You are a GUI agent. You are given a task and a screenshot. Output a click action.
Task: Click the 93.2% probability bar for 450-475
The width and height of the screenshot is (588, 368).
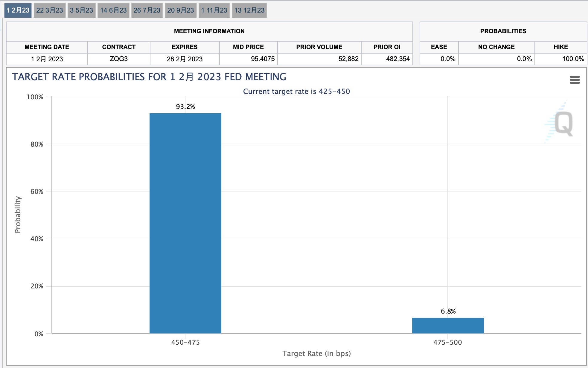tap(185, 223)
